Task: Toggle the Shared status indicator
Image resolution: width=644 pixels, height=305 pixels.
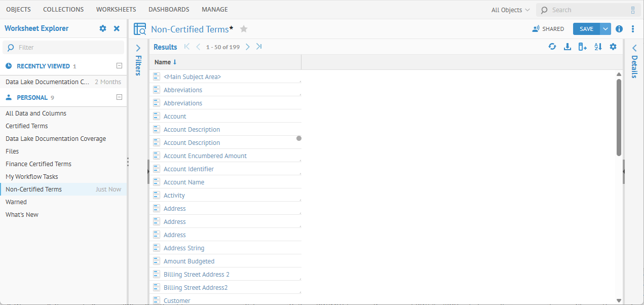Action: point(548,29)
